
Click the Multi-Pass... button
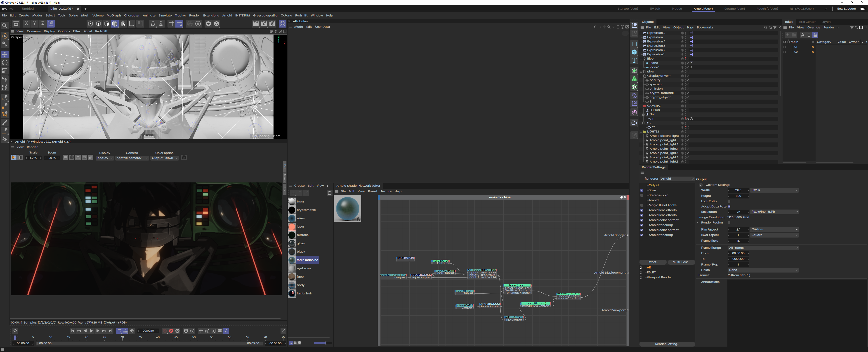[x=681, y=262]
